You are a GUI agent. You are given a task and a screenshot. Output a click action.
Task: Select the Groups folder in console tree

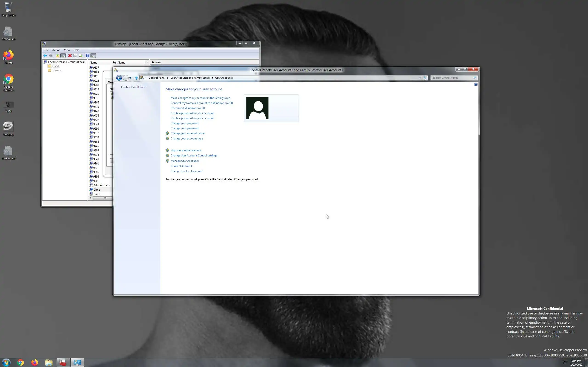coord(57,70)
